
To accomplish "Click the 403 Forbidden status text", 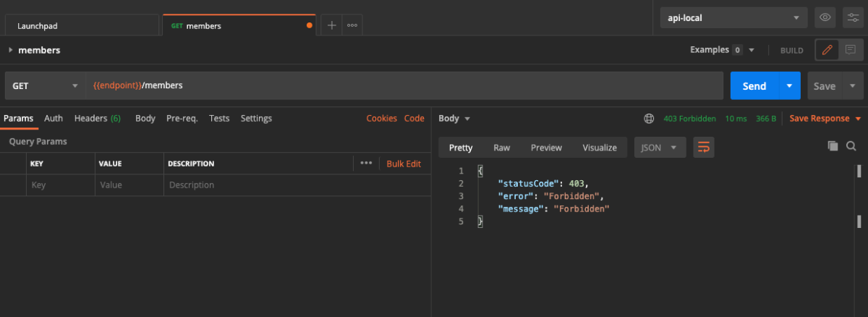I will click(x=689, y=119).
